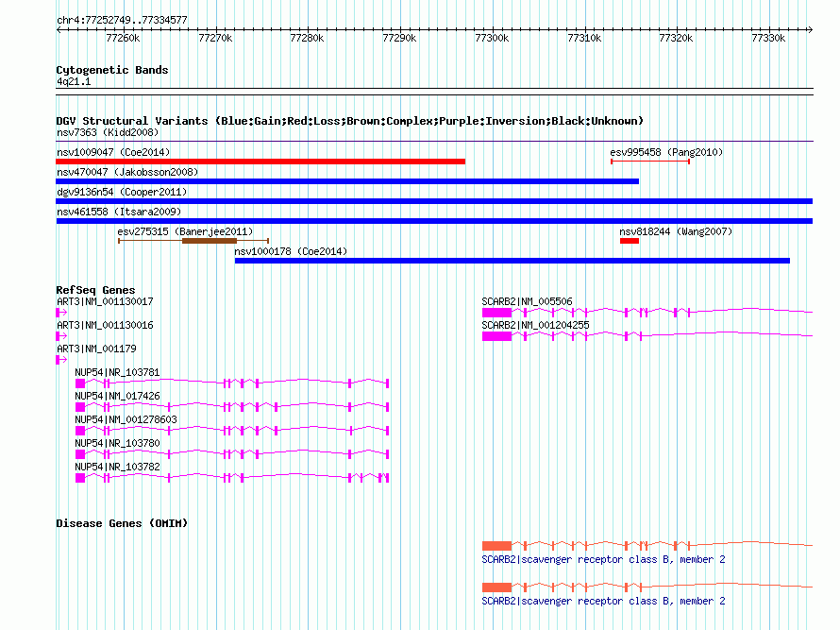The height and width of the screenshot is (630, 840).
Task: Open lower SCARB2 scavenger receptor class B link
Action: (604, 602)
